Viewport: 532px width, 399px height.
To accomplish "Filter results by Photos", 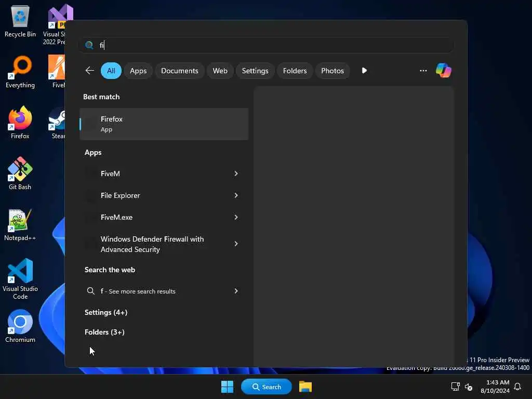I will 332,71.
